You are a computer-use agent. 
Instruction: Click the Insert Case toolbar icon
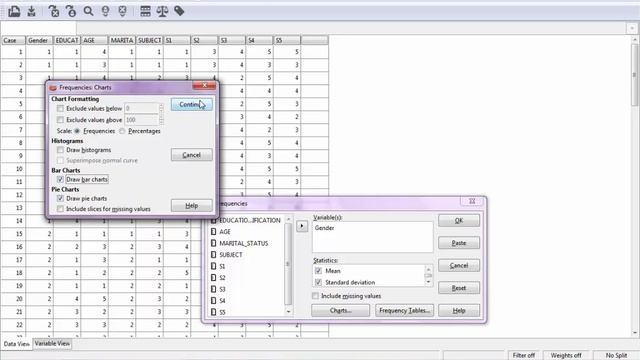click(105, 11)
